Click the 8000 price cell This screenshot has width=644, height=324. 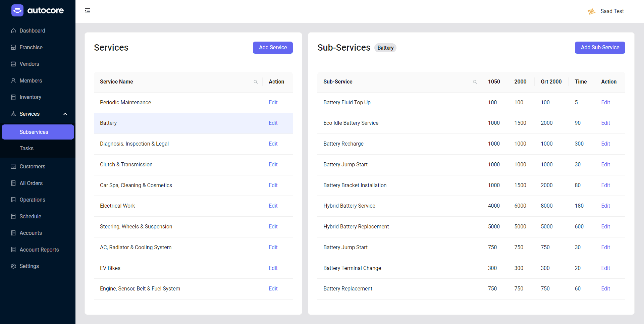pyautogui.click(x=546, y=206)
